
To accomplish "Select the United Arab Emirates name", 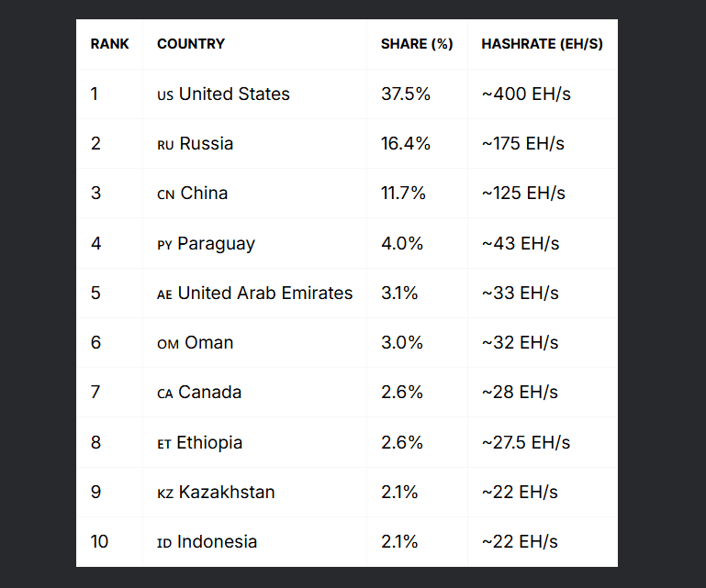I will [265, 293].
